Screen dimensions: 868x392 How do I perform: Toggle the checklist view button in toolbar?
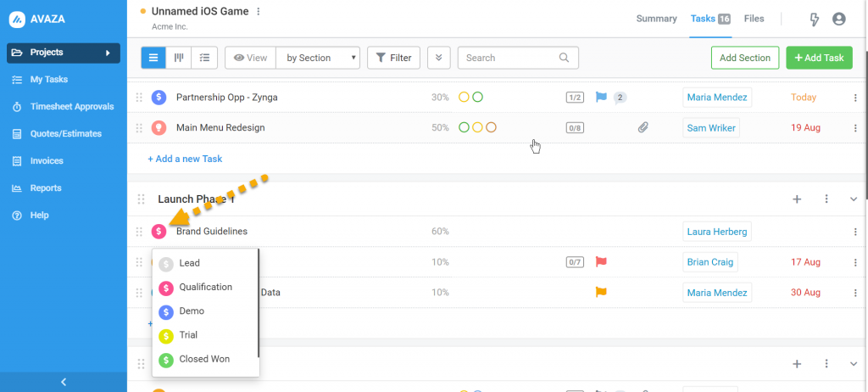point(203,58)
